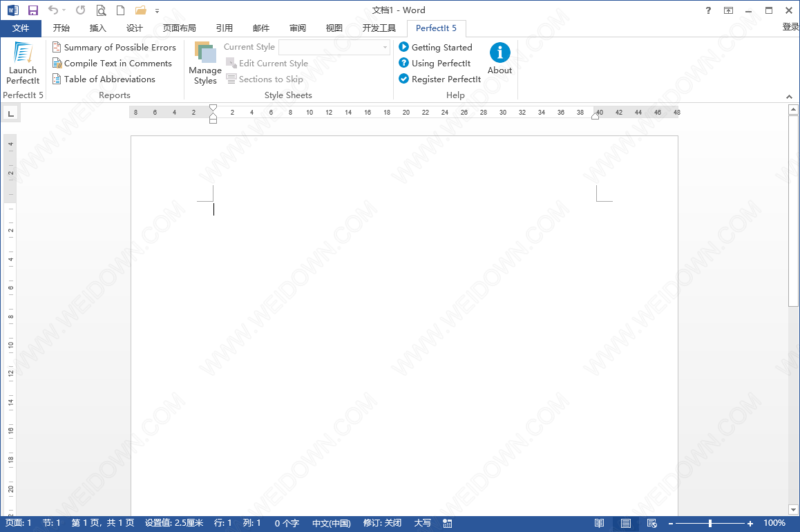The image size is (800, 532).
Task: Open Ribbon Display Options
Action: click(x=729, y=10)
